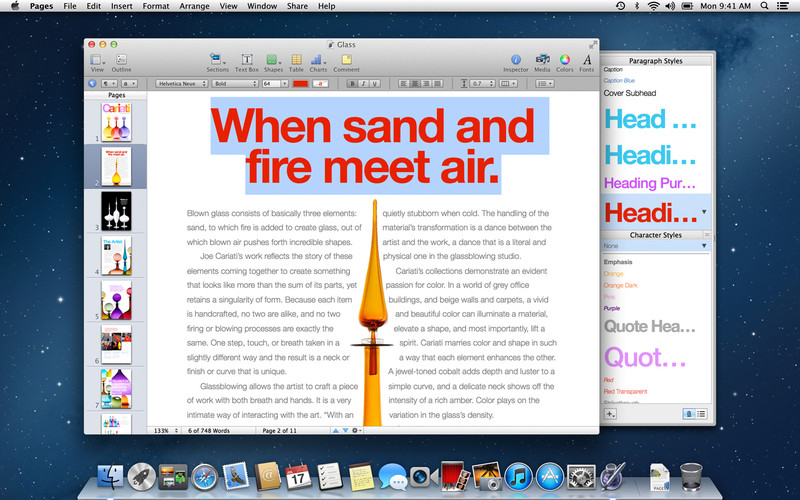Open the Inspector panel

[516, 62]
